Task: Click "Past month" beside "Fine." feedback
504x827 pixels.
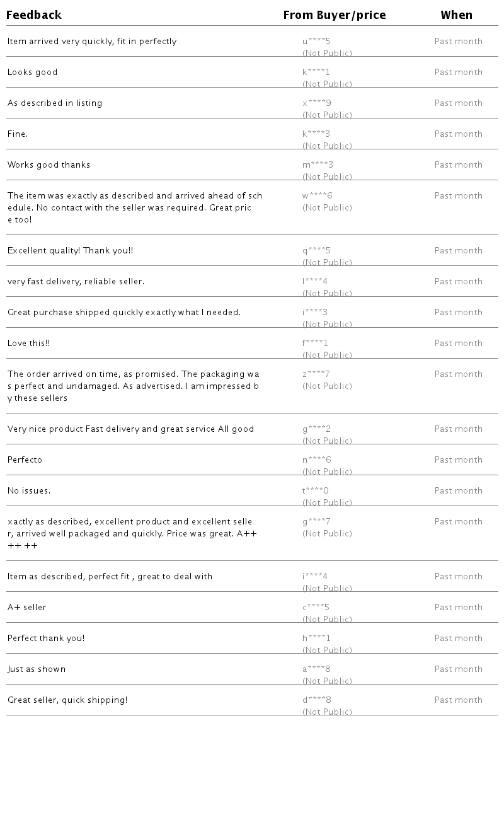Action: tap(458, 134)
